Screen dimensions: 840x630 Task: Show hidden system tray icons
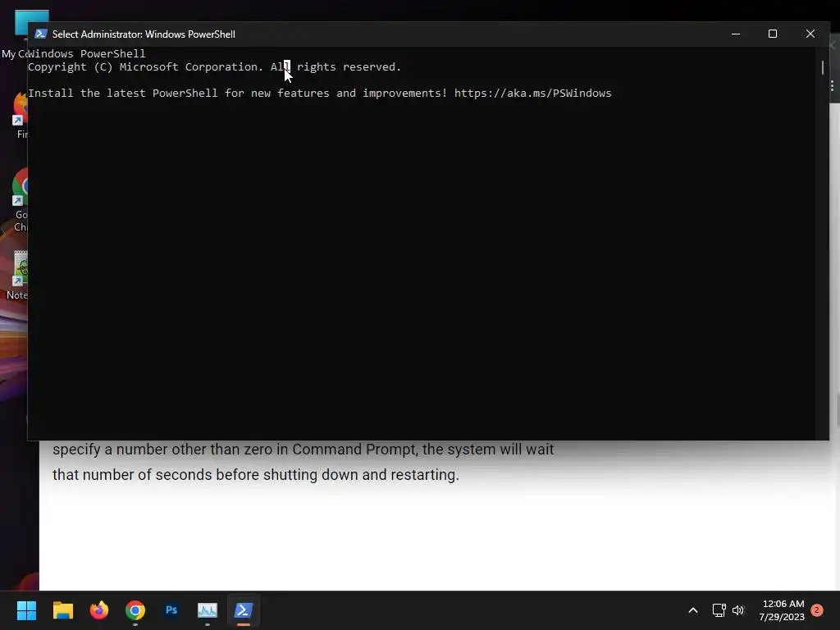click(692, 610)
